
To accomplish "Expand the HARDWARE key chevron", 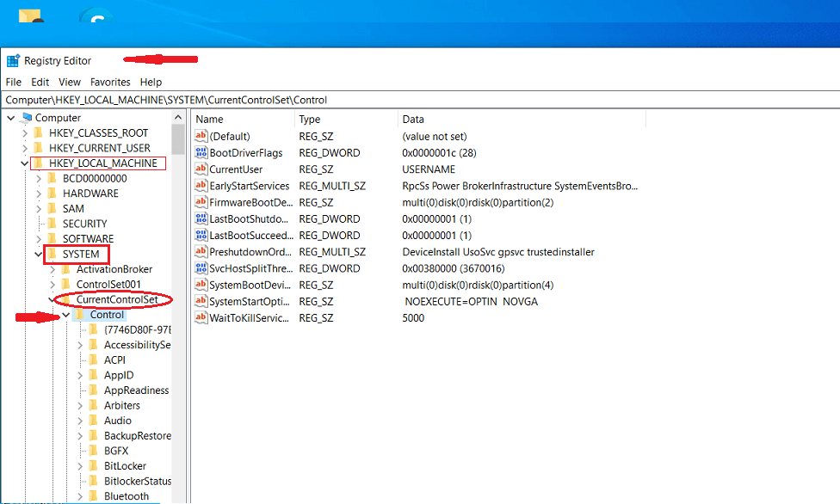I will (39, 194).
